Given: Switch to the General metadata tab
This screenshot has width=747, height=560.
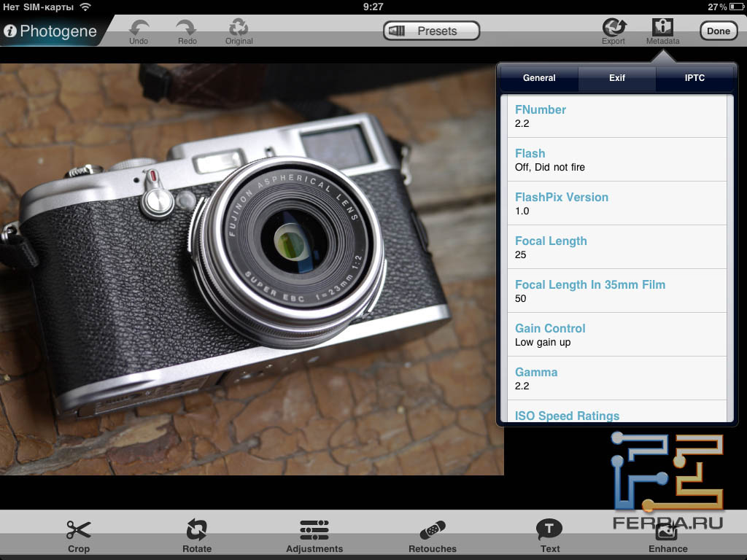Looking at the screenshot, I should click(539, 78).
